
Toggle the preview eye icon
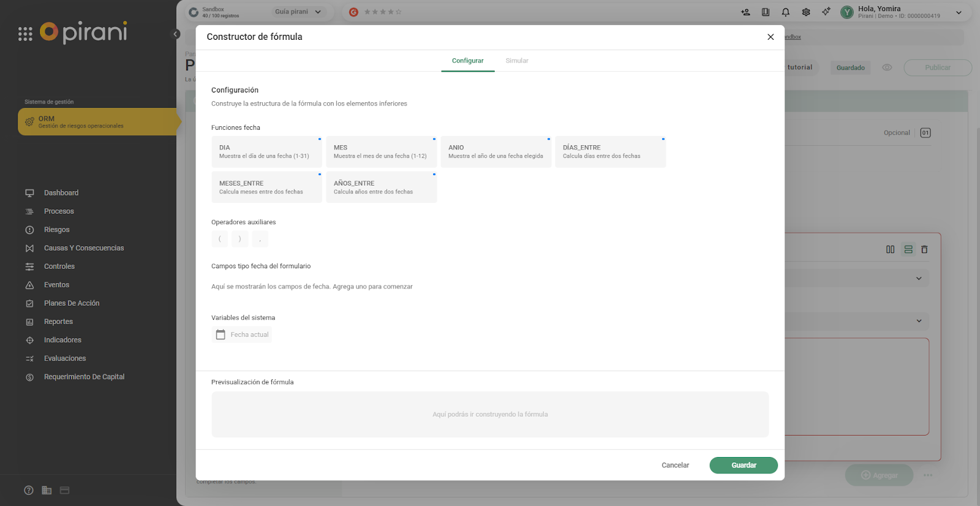(886, 67)
